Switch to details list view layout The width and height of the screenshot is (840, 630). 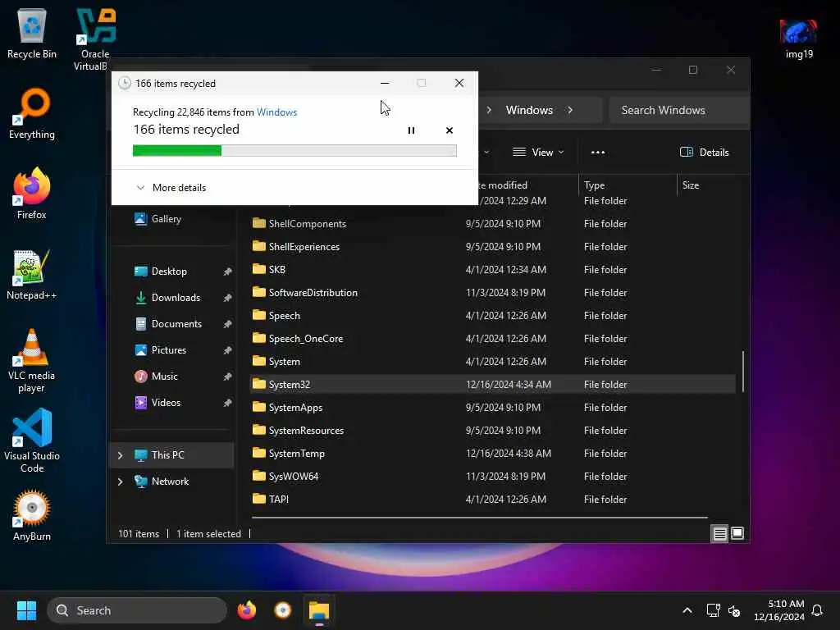(719, 533)
